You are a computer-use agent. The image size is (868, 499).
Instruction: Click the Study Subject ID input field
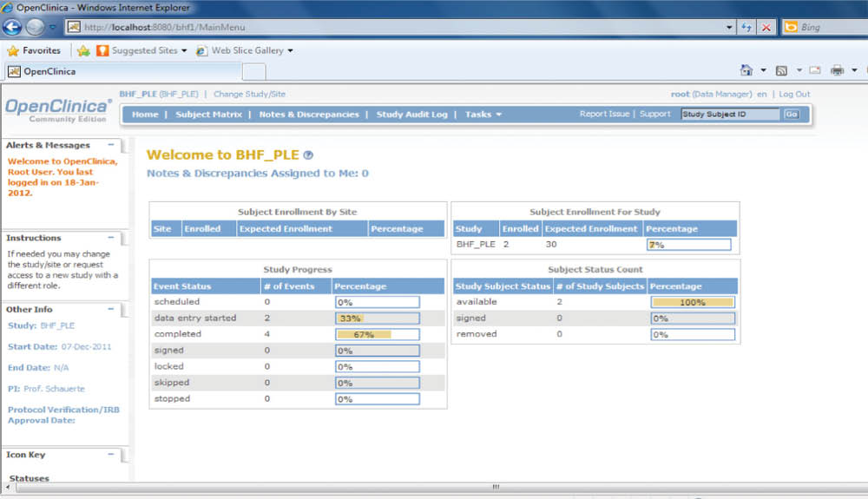(730, 114)
